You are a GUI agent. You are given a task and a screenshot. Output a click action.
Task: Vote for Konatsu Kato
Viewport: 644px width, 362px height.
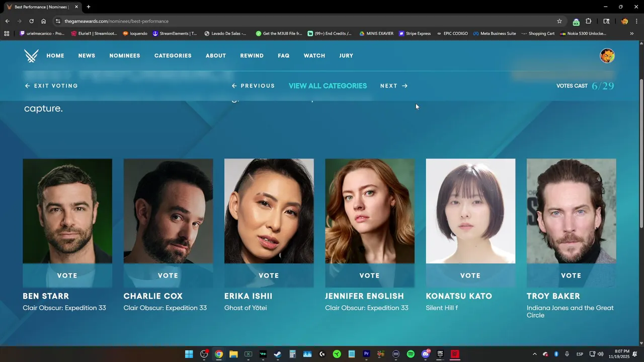pos(470,276)
